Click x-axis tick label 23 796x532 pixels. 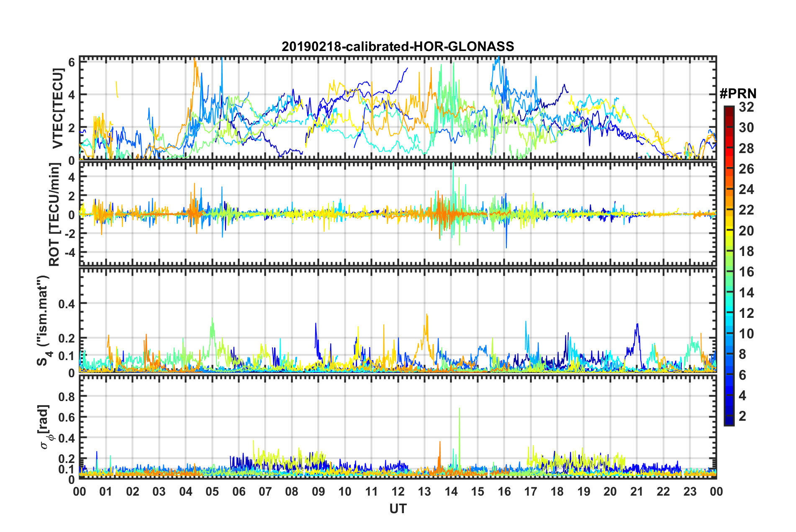tap(690, 491)
